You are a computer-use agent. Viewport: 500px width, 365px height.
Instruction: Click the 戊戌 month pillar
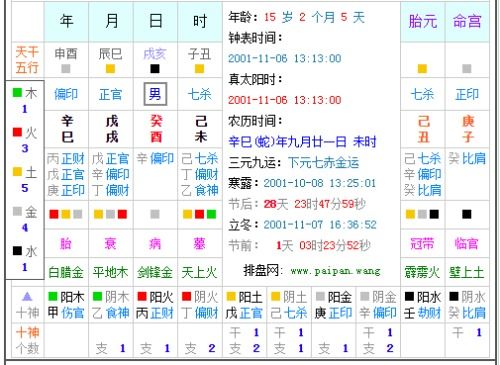pos(112,129)
